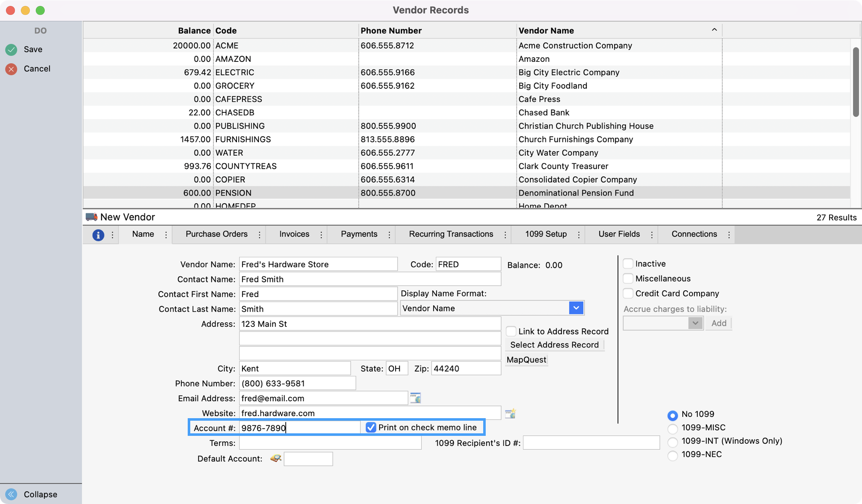Viewport: 862px width, 504px height.
Task: Click the blue info icon tab
Action: tap(98, 235)
